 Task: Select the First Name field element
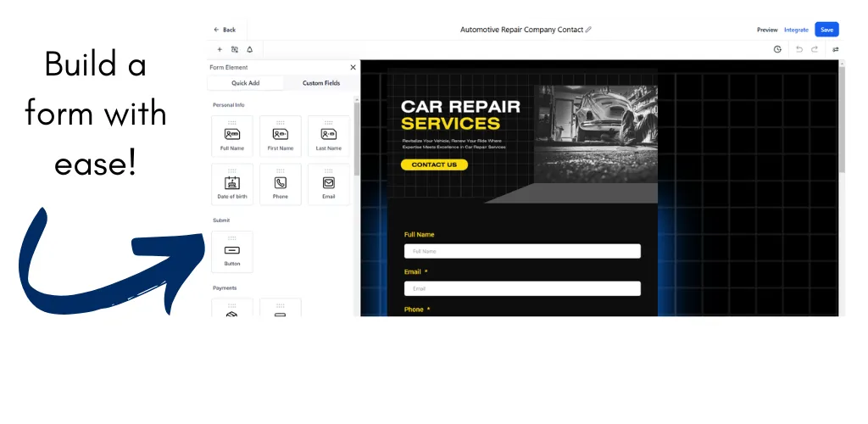coord(280,136)
